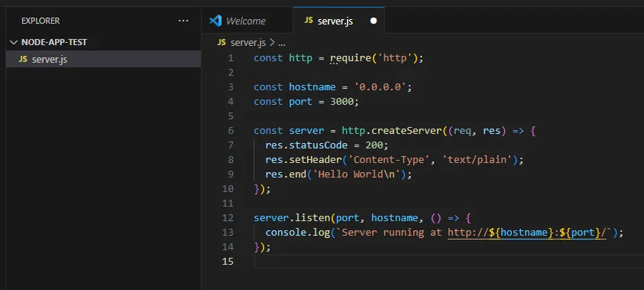The width and height of the screenshot is (644, 290).
Task: Click the VS Code logo on Welcome tab
Action: pyautogui.click(x=215, y=21)
